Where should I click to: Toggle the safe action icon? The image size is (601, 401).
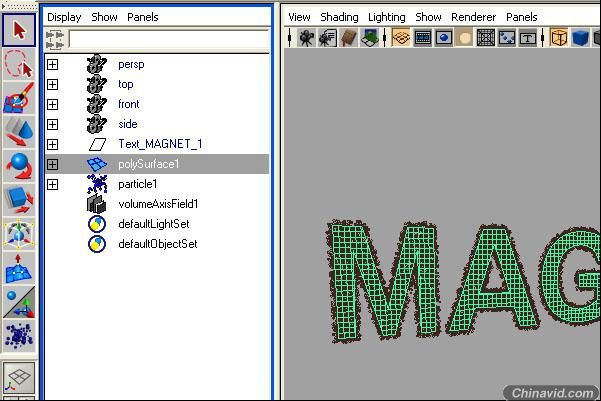point(507,38)
